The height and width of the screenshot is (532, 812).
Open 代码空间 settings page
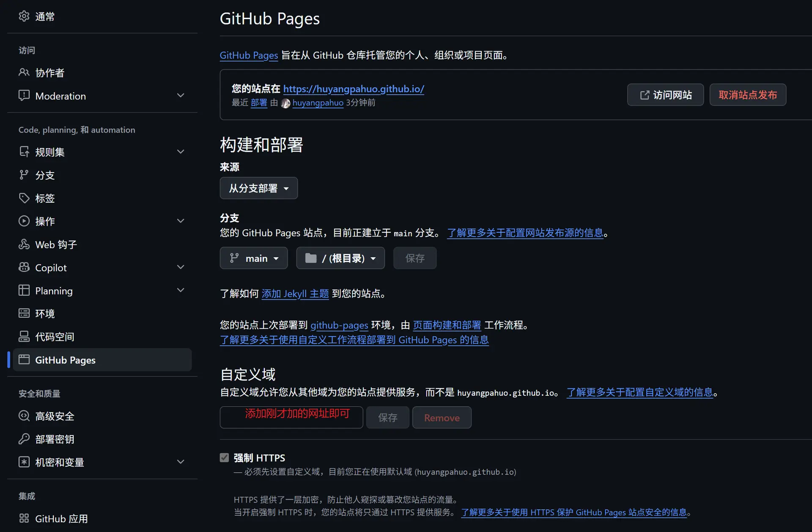(102, 336)
